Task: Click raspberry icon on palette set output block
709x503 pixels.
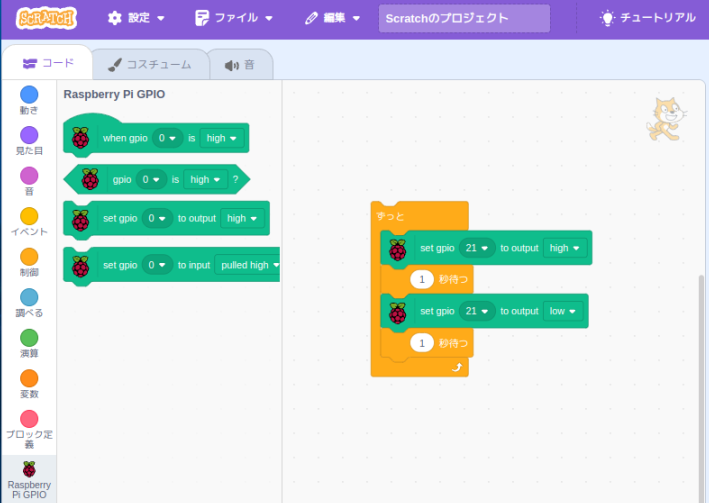Action: (x=80, y=220)
